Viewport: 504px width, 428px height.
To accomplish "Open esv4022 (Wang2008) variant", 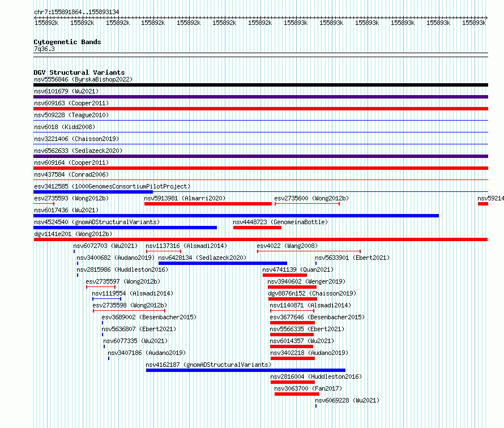I will pyautogui.click(x=287, y=246).
